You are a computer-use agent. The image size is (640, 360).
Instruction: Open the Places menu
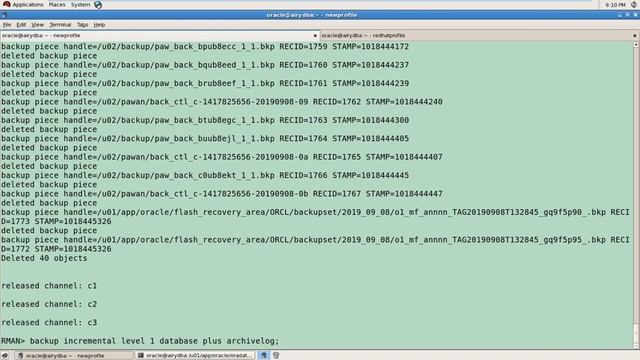pos(57,4)
